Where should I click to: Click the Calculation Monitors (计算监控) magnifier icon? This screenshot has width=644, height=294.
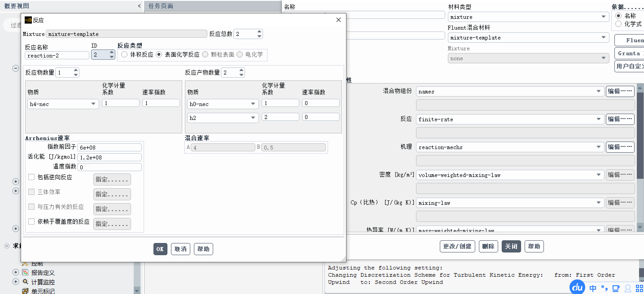(25, 282)
